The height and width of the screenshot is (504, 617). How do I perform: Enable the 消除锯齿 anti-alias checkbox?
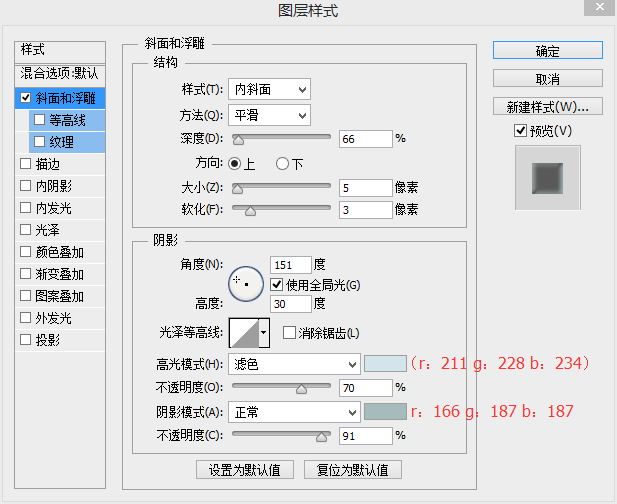(290, 333)
